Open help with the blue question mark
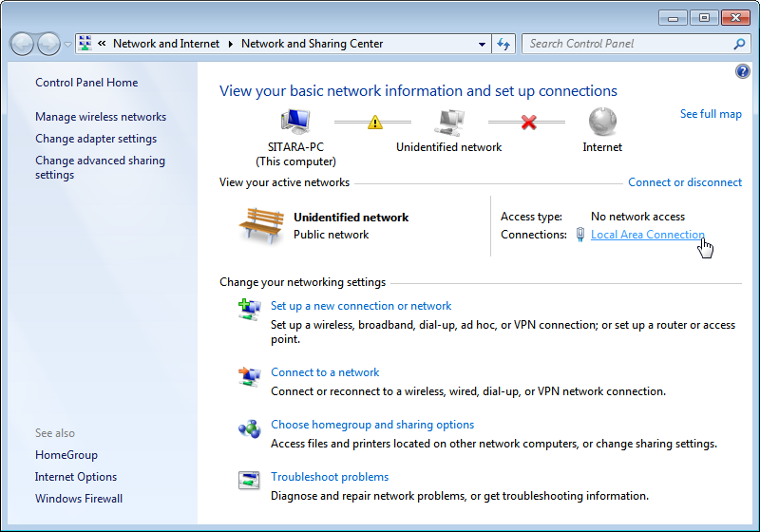760x532 pixels. [742, 72]
